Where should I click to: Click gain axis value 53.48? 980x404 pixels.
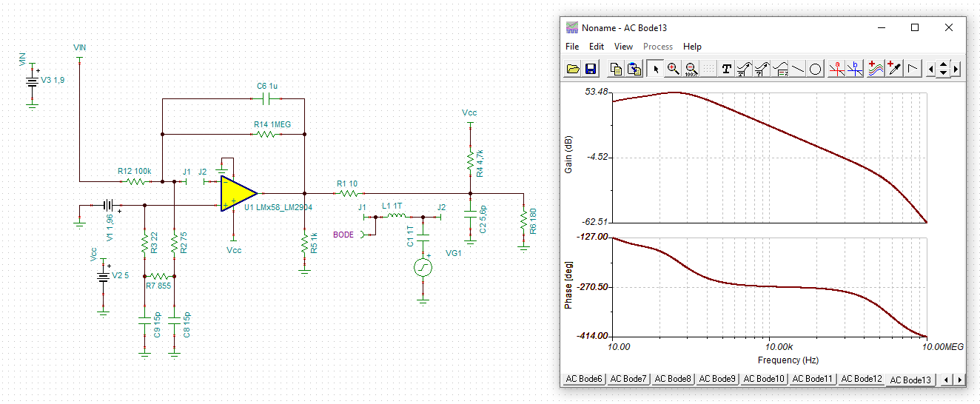(x=597, y=92)
